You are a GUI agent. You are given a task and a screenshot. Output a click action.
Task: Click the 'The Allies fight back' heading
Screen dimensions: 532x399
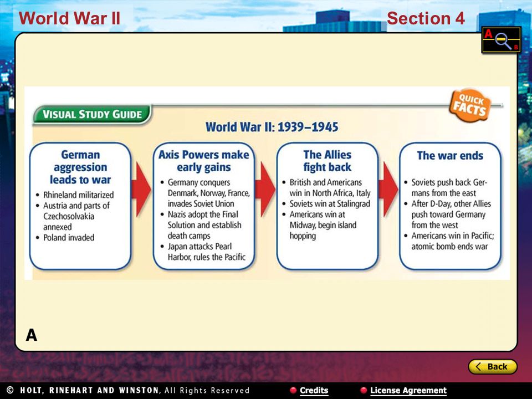tap(327, 161)
